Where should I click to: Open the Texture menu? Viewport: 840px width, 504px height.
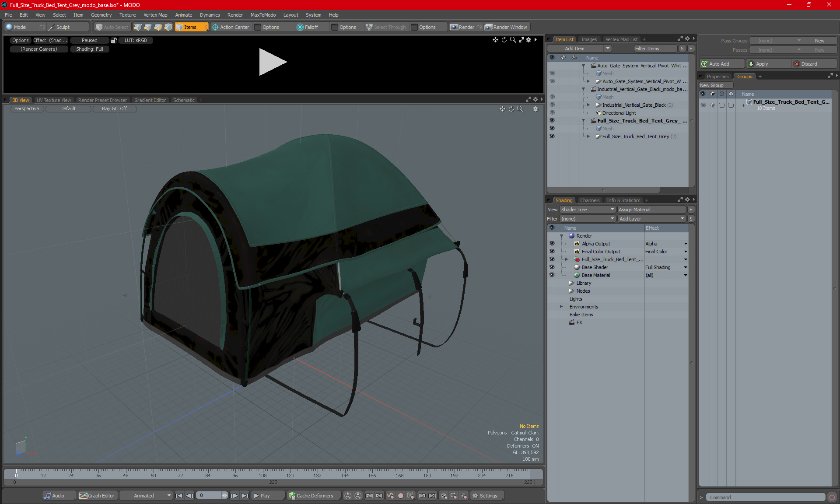[x=127, y=15]
